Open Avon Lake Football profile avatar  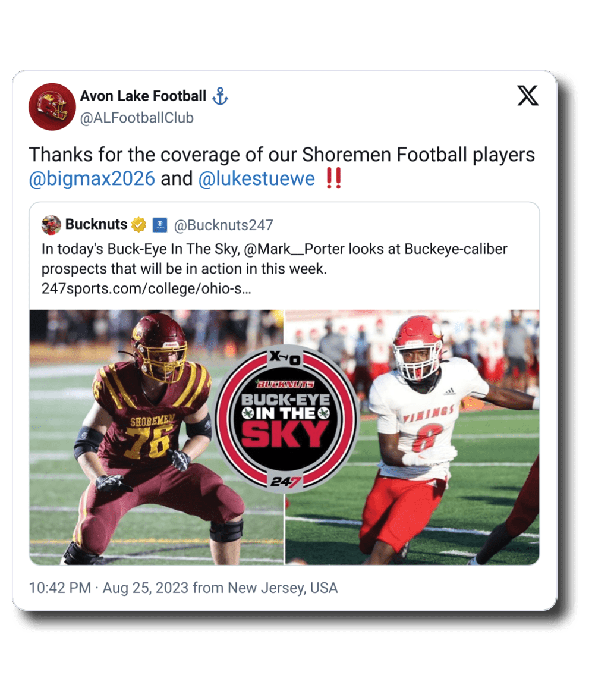pos(52,106)
